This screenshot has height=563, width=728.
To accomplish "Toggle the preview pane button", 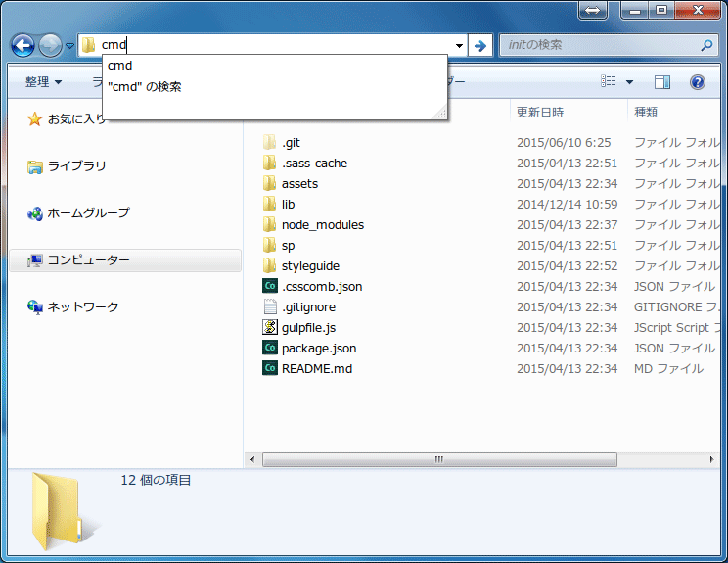I will point(662,82).
